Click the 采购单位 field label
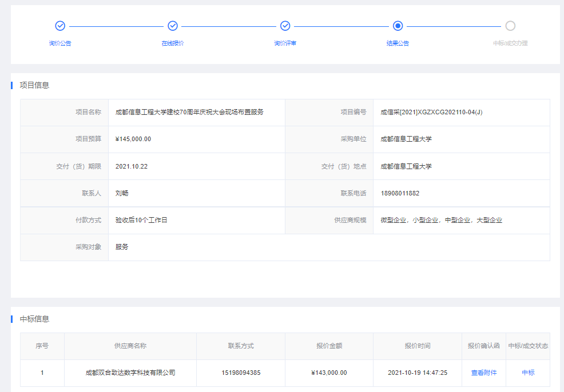Viewport: 564px width, 392px height. (354, 139)
